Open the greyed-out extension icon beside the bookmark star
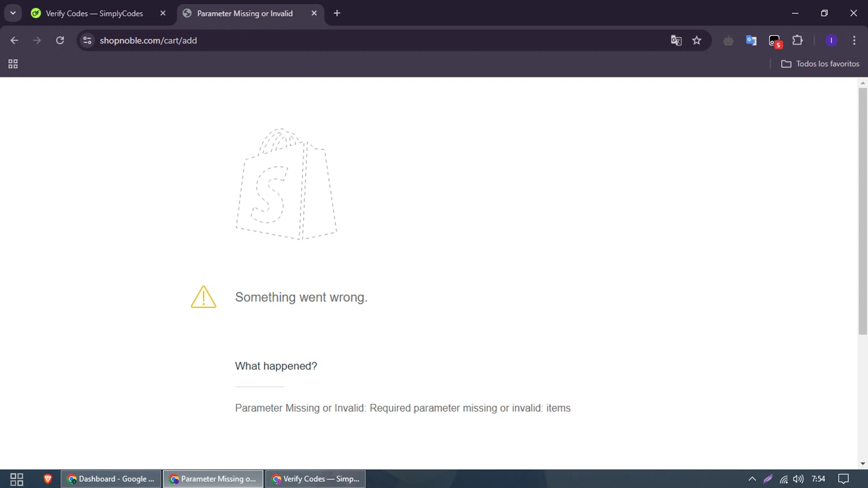868x488 pixels. tap(728, 41)
